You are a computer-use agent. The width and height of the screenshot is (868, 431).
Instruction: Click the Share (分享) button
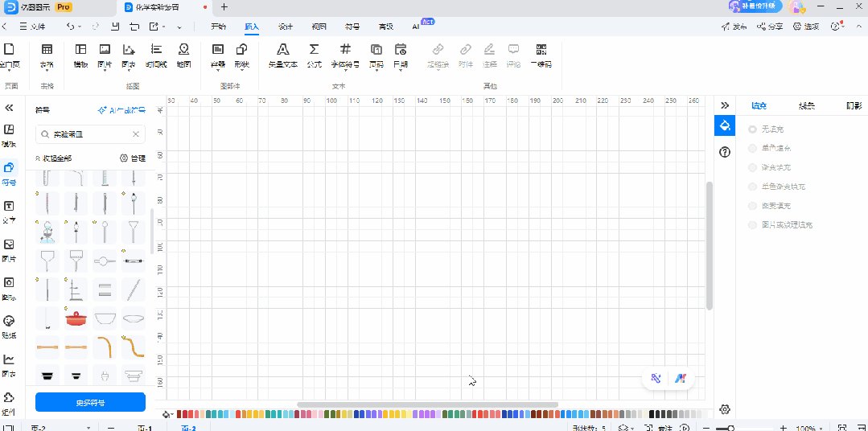point(770,27)
